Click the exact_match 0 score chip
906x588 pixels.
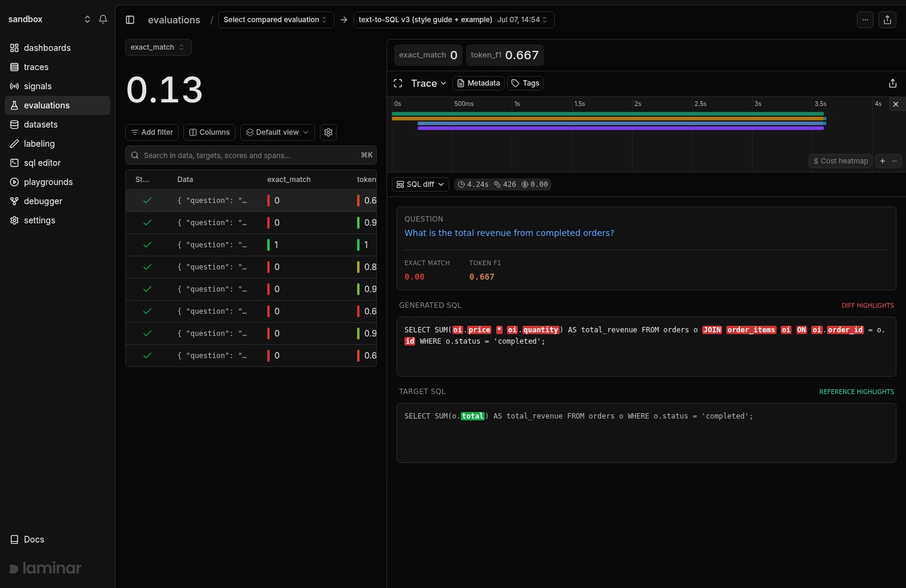pyautogui.click(x=428, y=55)
